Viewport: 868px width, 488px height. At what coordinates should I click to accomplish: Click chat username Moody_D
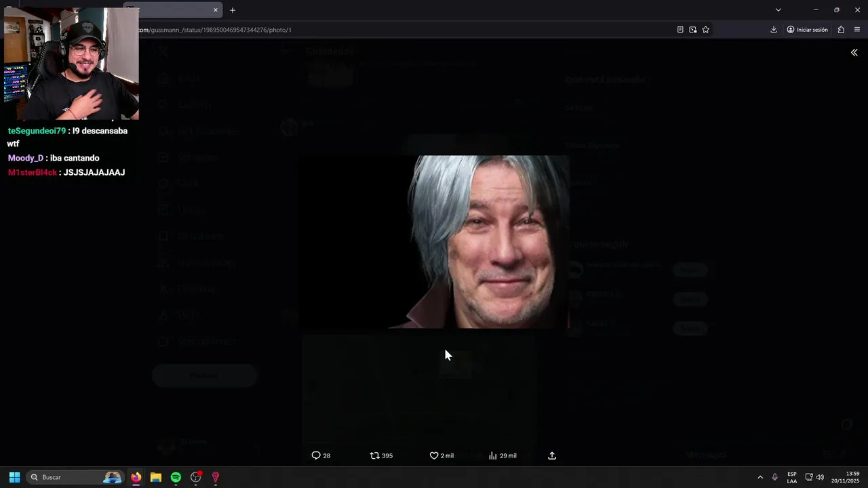[x=26, y=158]
